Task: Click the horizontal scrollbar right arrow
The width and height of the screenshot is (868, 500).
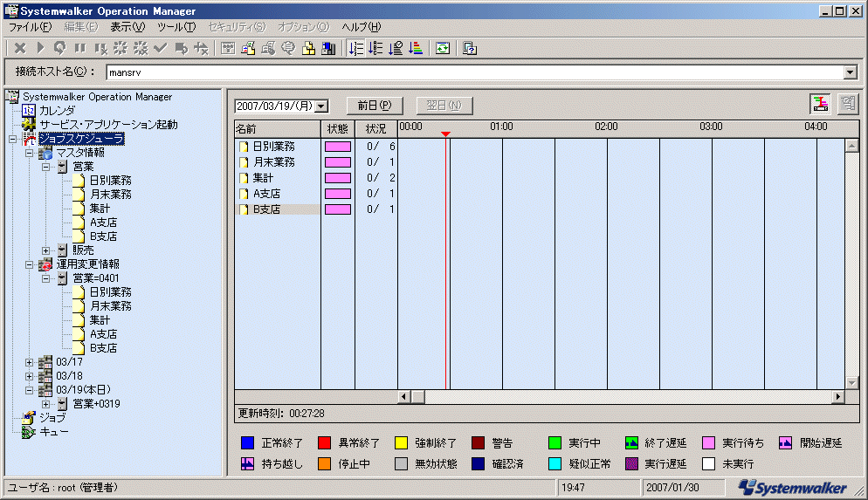Action: click(x=838, y=396)
